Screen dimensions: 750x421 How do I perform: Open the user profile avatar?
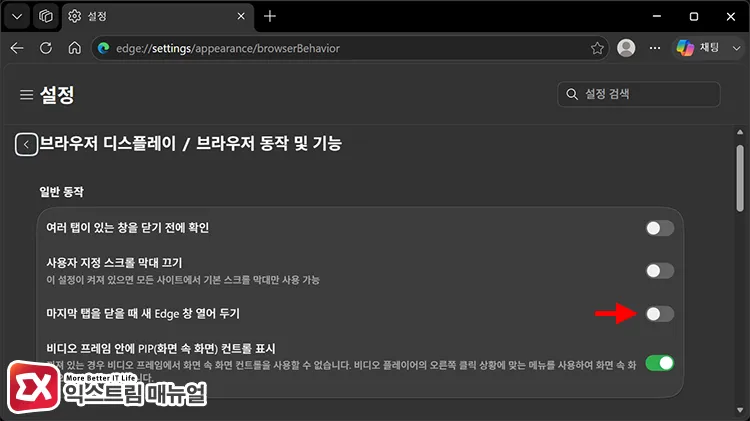click(x=626, y=48)
